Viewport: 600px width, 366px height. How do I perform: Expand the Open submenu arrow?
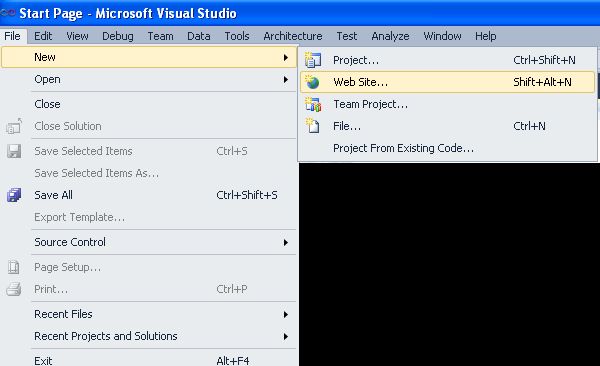coord(285,79)
